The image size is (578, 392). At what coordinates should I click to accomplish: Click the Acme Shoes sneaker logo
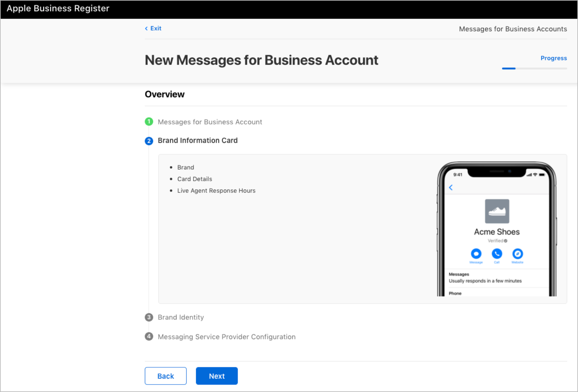click(x=497, y=211)
